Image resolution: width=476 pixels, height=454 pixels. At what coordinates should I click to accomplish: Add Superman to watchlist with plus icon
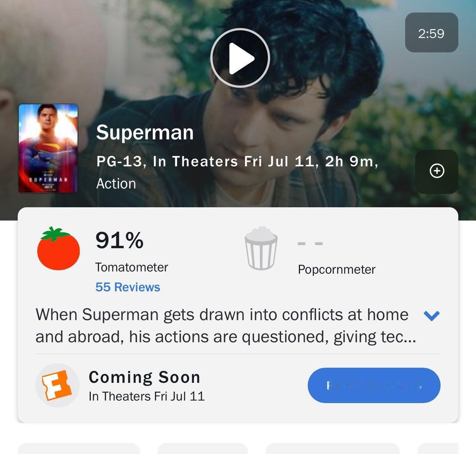tap(437, 171)
